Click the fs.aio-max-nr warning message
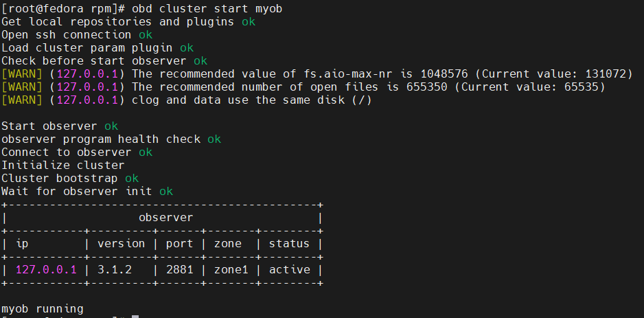Screen dimensions: 644x318 pyautogui.click(x=378, y=73)
